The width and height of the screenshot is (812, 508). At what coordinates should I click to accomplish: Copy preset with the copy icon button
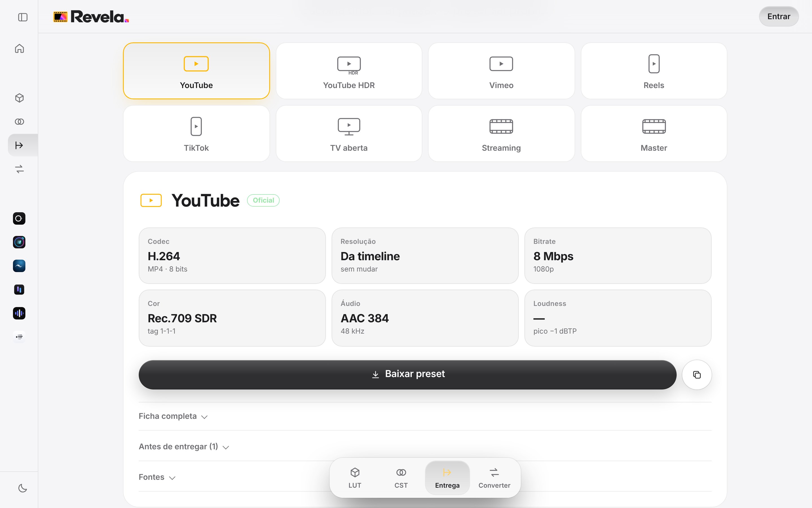697,375
